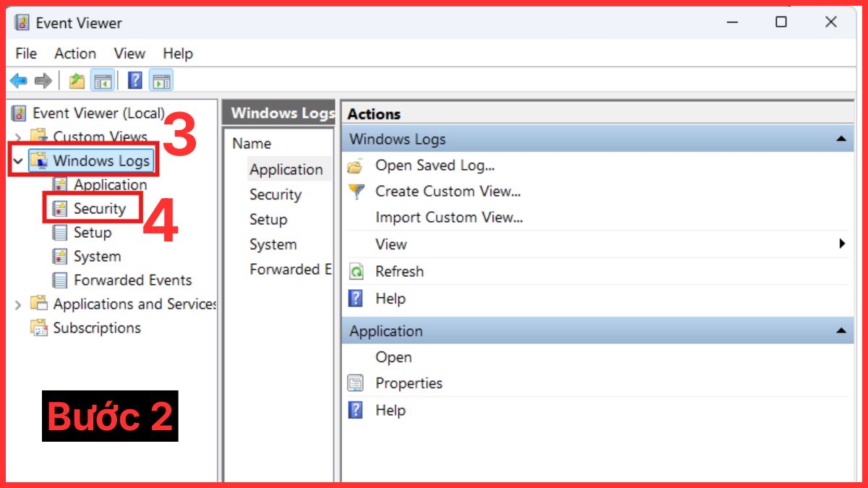The height and width of the screenshot is (488, 868).
Task: Open the File menu
Action: (26, 53)
